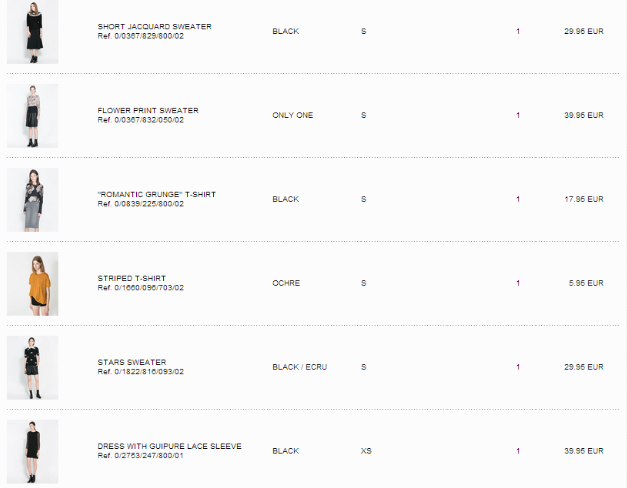Open the Short Jacquard Sweater product image
This screenshot has height=488, width=627.
(x=32, y=32)
